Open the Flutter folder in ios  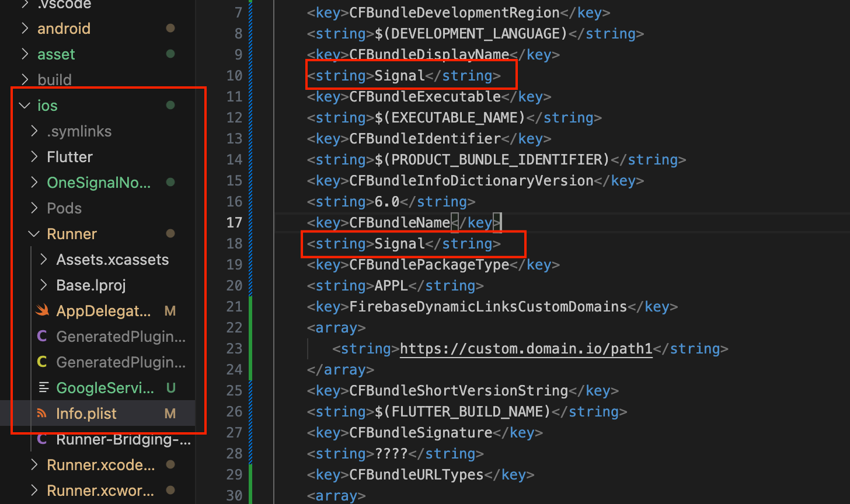coord(69,157)
